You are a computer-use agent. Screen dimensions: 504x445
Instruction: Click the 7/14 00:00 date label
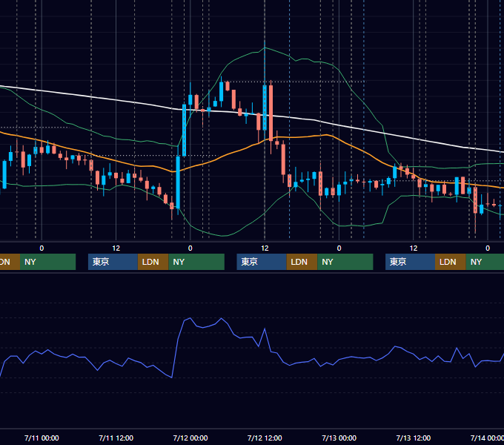487,438
